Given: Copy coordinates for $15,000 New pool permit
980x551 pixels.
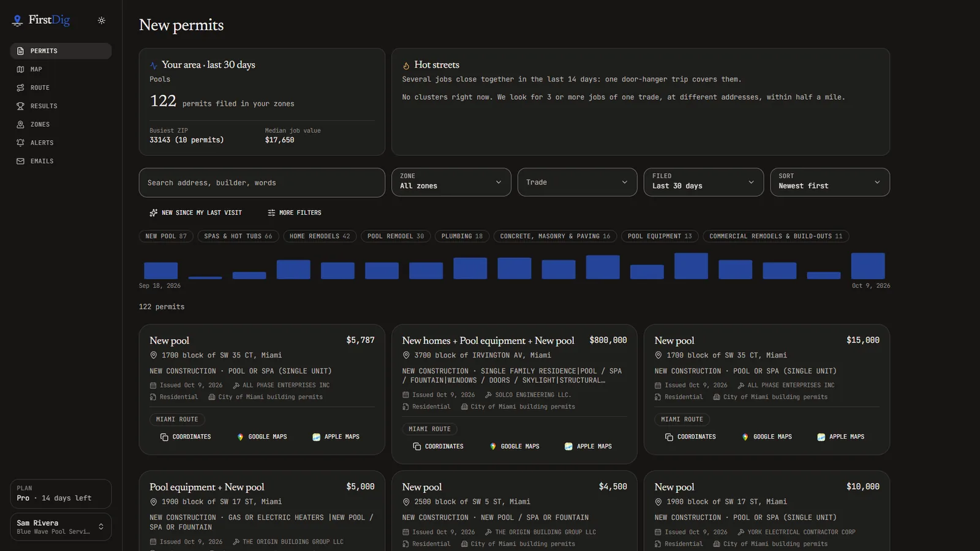Looking at the screenshot, I should click(x=690, y=437).
